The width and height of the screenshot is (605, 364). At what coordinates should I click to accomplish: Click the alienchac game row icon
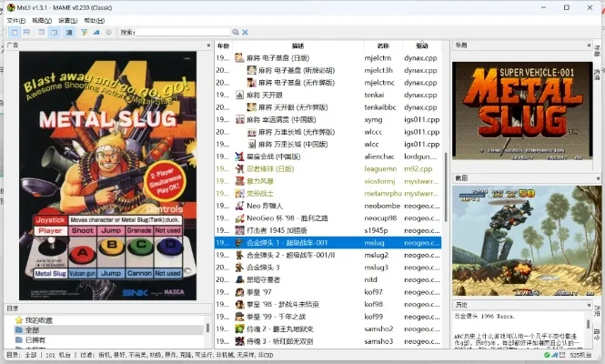tap(239, 157)
